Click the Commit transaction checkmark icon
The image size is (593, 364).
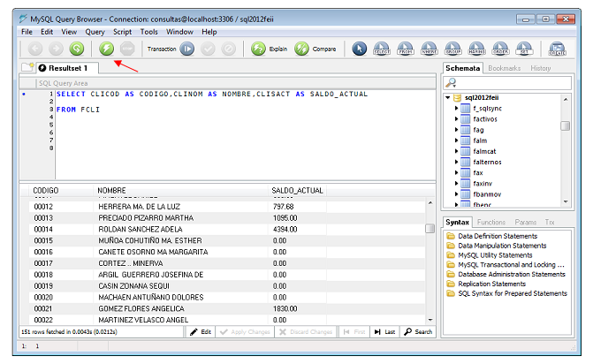coord(208,49)
